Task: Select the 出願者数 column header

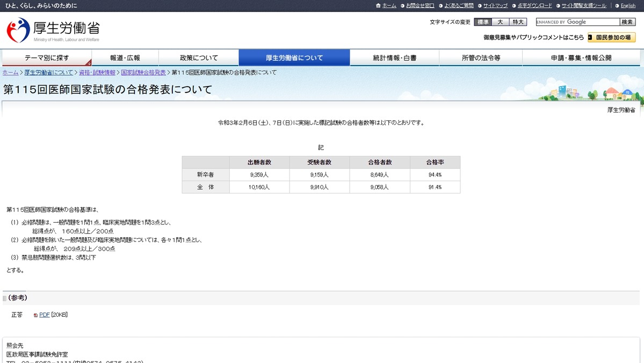Action: (259, 162)
